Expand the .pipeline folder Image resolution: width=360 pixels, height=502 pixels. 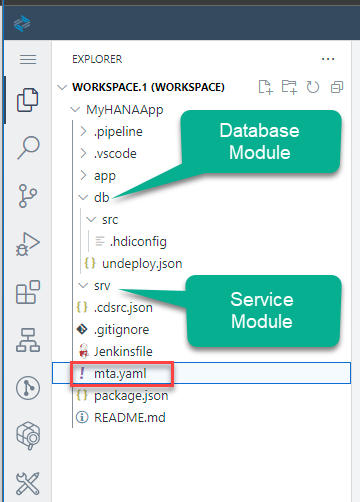click(118, 132)
